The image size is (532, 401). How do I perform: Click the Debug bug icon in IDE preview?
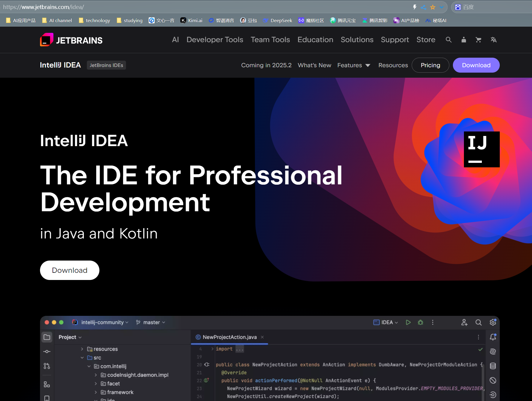(x=420, y=322)
